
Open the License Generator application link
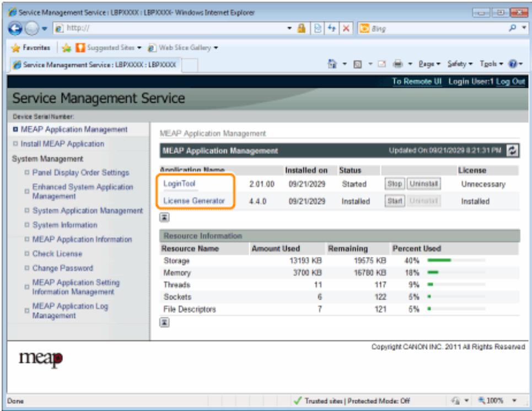(194, 201)
